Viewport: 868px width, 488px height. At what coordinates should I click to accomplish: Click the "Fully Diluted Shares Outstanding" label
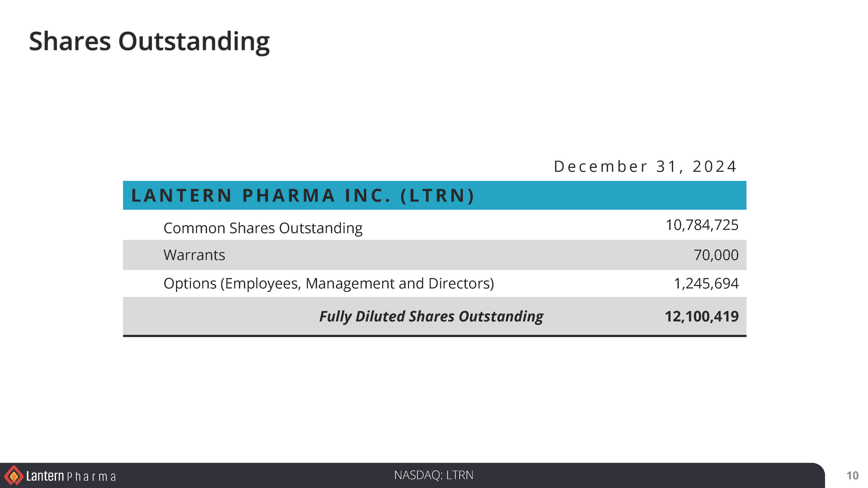431,316
